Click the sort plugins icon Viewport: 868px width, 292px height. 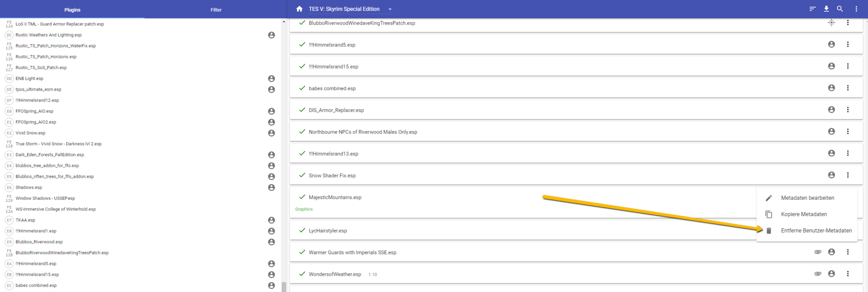[x=812, y=9]
